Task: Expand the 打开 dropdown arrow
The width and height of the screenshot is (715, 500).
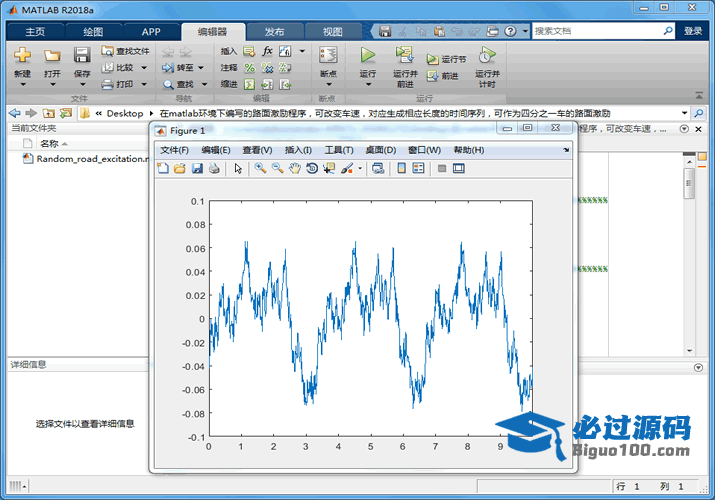Action: coord(52,84)
